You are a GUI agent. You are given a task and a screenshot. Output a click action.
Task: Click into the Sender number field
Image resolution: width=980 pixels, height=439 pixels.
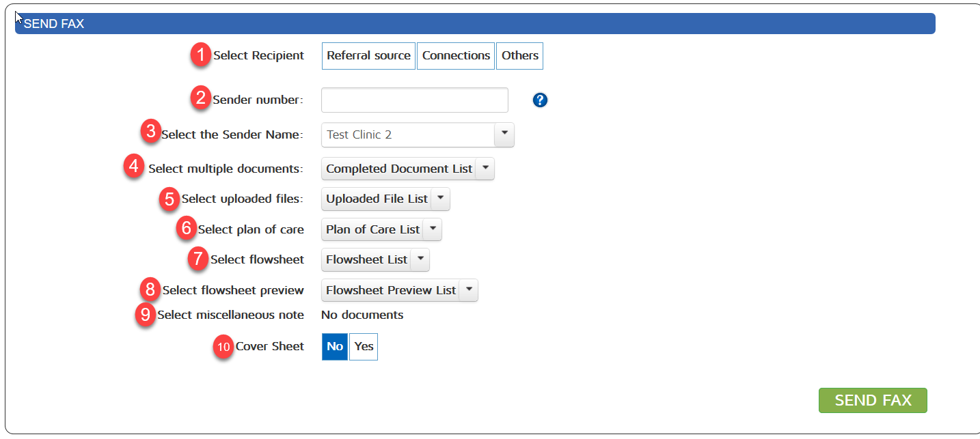[414, 100]
